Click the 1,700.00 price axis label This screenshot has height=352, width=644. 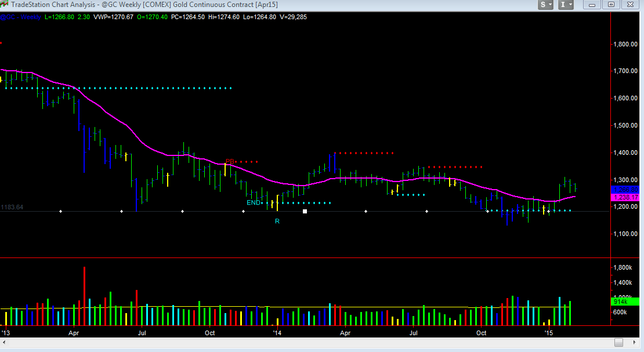pos(625,71)
